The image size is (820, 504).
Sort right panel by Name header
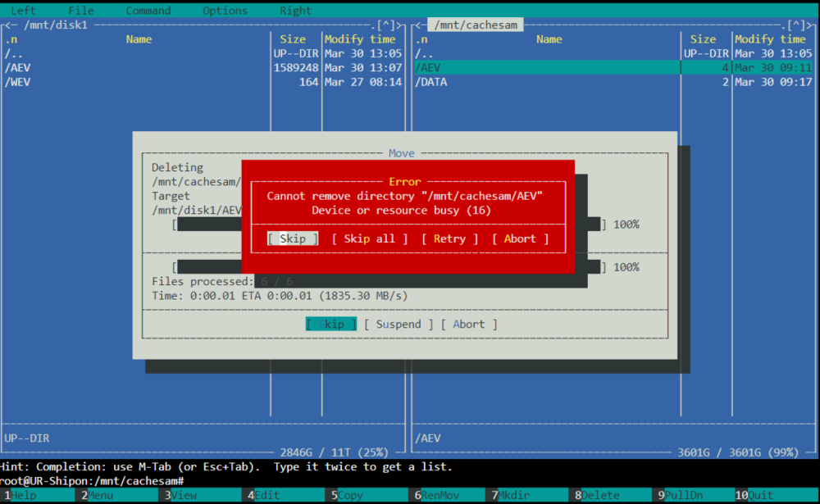[549, 39]
